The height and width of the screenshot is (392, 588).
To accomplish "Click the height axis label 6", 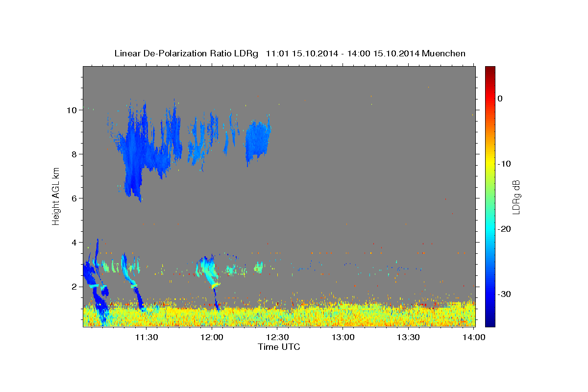I will point(74,198).
